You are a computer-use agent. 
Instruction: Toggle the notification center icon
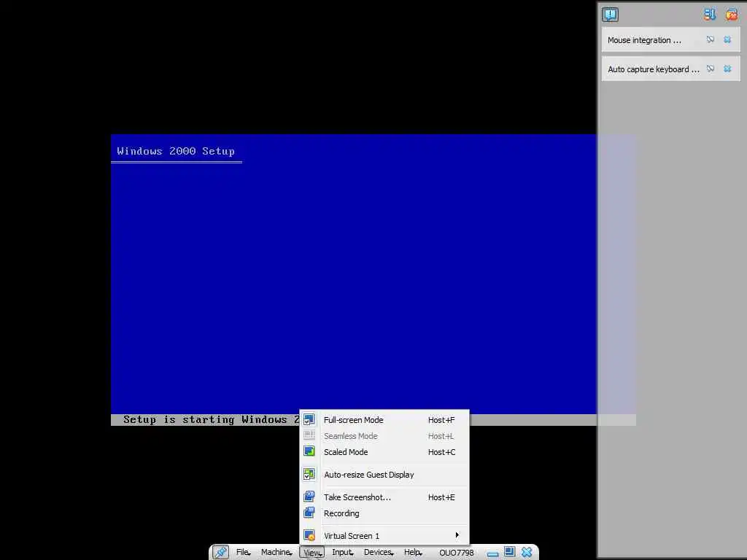tap(610, 15)
